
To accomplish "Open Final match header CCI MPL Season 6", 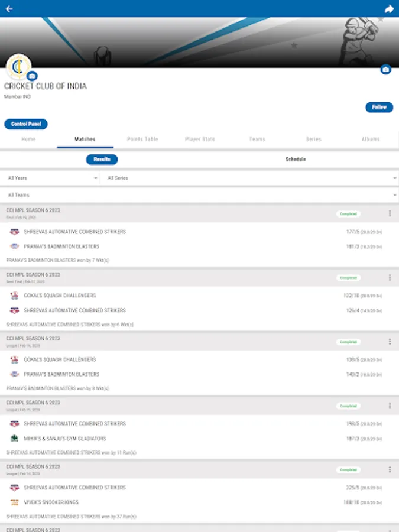I will [33, 210].
